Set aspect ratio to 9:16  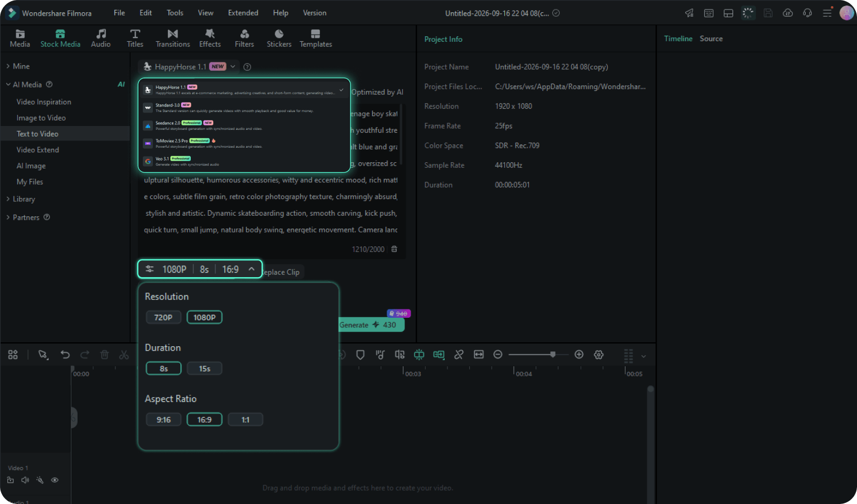[x=163, y=420]
